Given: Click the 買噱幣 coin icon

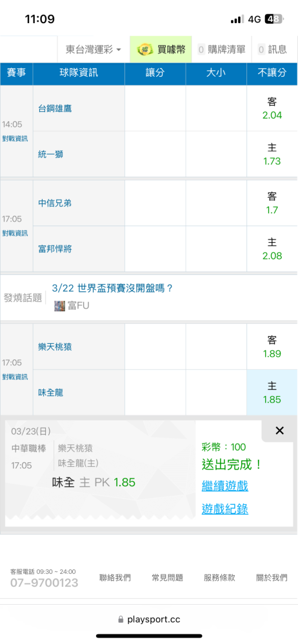Looking at the screenshot, I should pos(145,50).
